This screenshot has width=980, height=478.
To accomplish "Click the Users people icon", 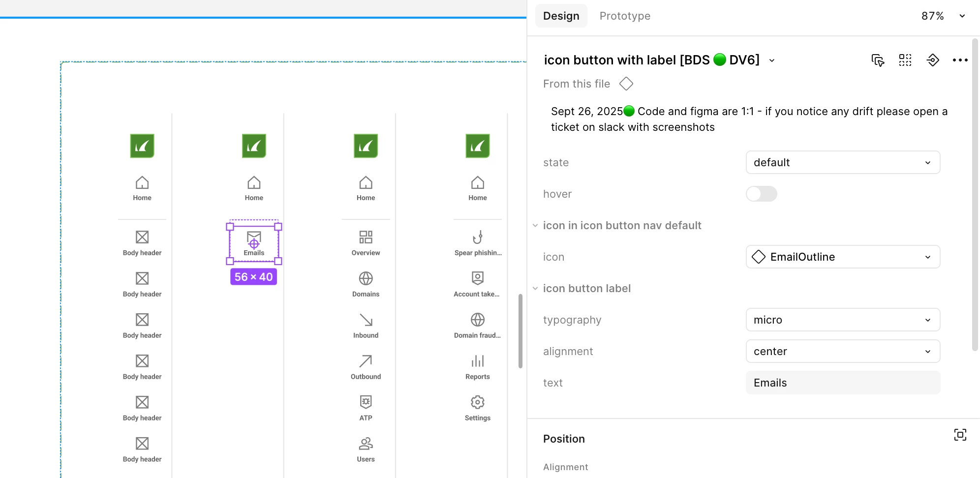I will click(366, 444).
